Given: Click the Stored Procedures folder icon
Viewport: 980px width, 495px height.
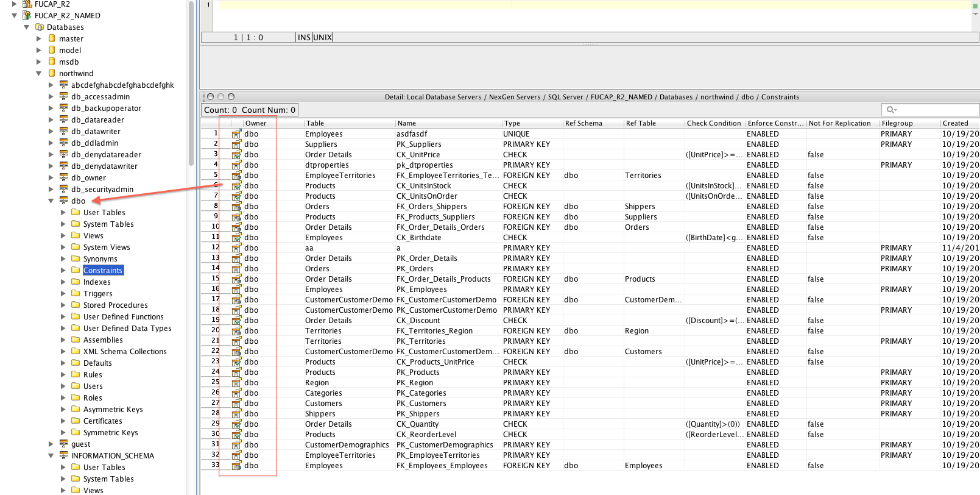Looking at the screenshot, I should [x=76, y=305].
